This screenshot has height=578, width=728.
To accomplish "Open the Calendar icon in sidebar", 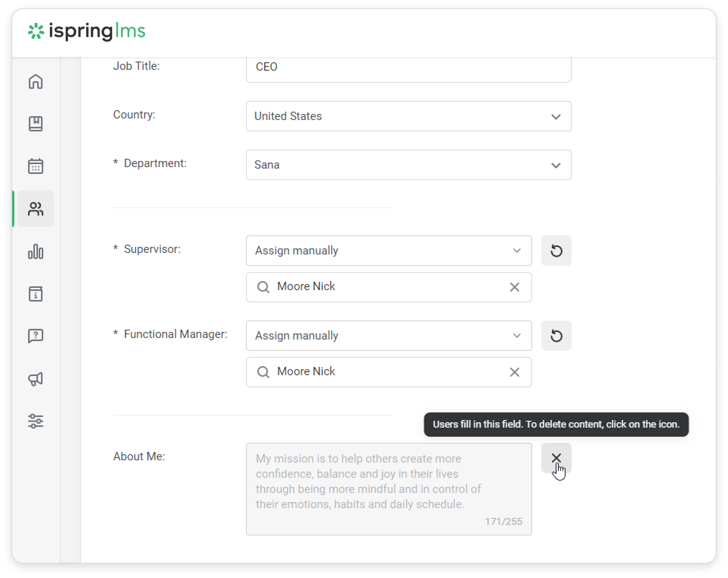I will [x=36, y=166].
